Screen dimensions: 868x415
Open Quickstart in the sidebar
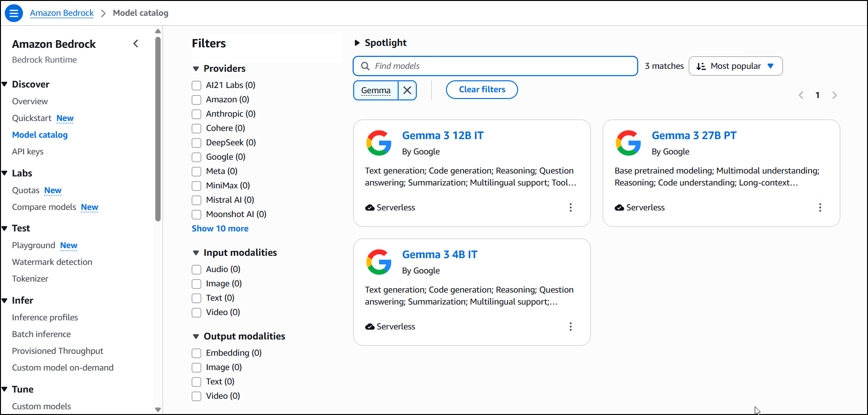(x=32, y=118)
